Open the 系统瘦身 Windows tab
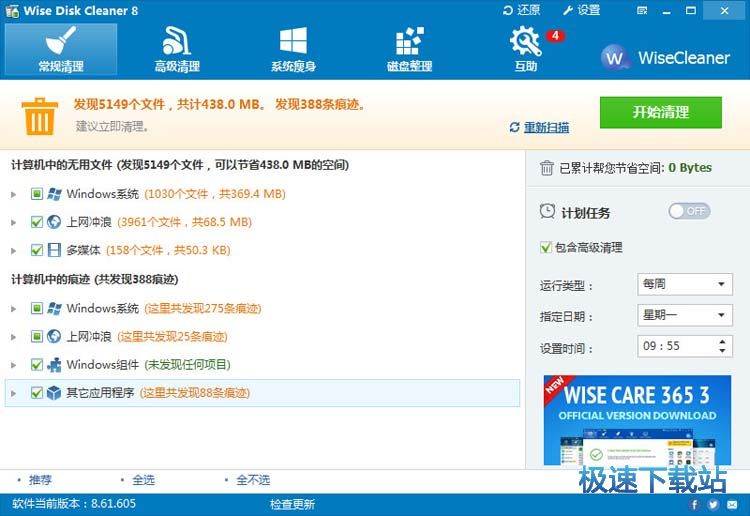 point(293,49)
